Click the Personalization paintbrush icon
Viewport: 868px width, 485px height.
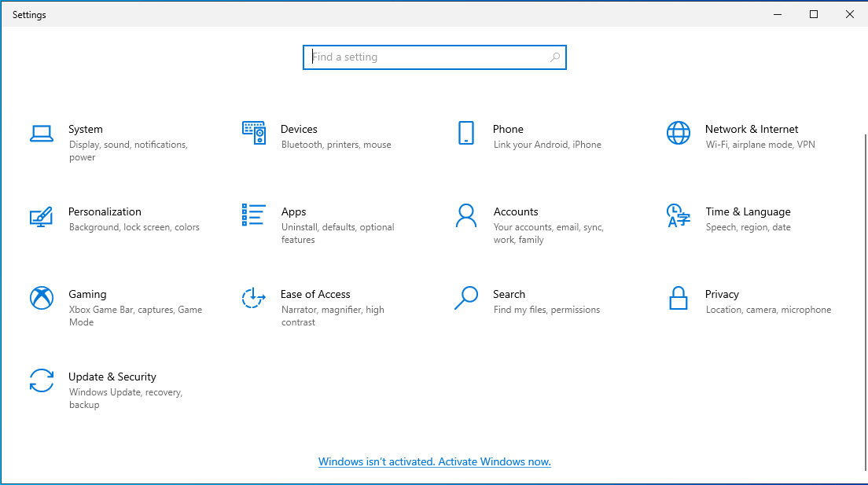tap(42, 216)
